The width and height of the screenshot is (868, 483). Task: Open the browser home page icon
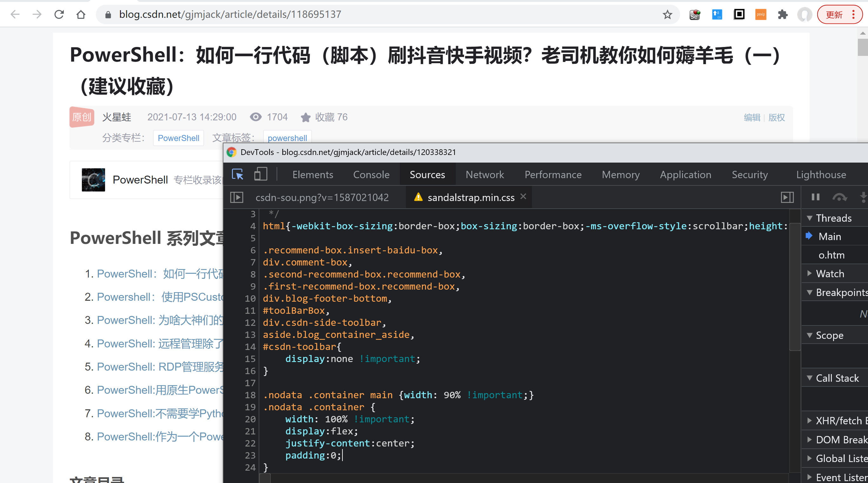click(81, 15)
